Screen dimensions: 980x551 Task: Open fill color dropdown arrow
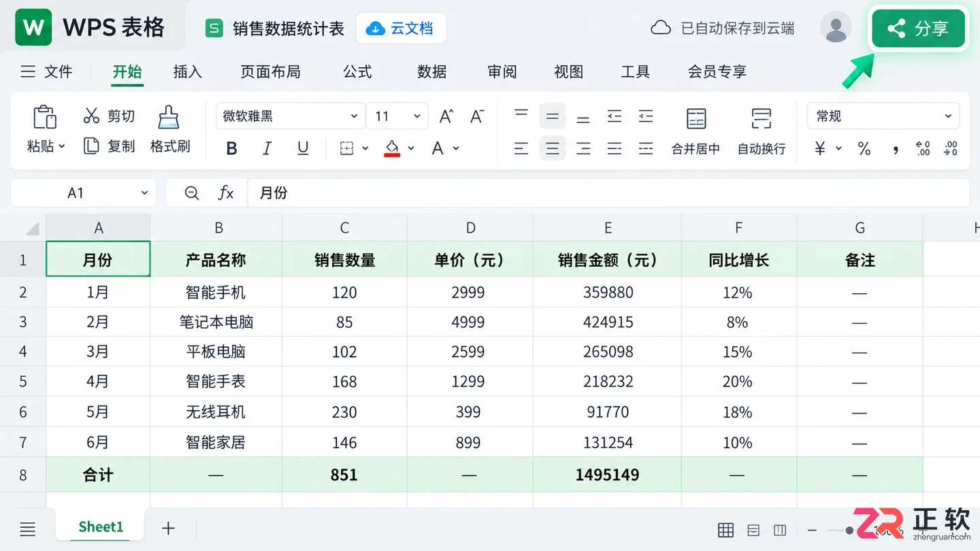coord(411,148)
